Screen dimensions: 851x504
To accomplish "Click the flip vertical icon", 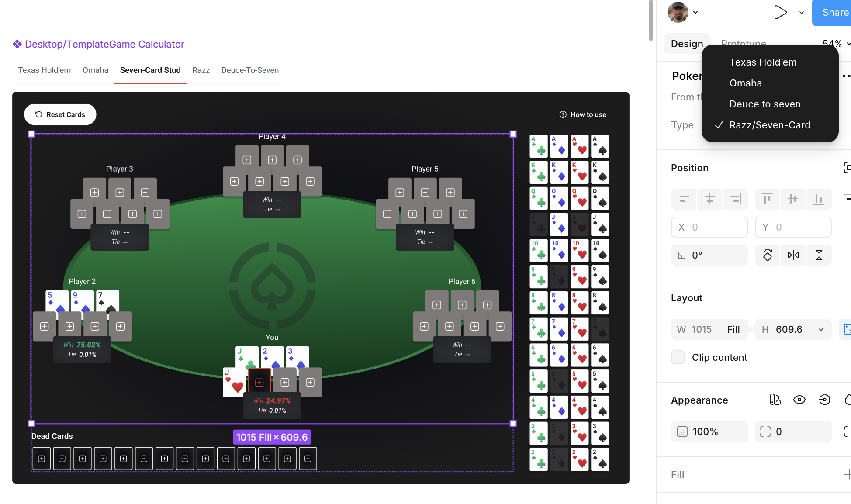I will pos(819,255).
